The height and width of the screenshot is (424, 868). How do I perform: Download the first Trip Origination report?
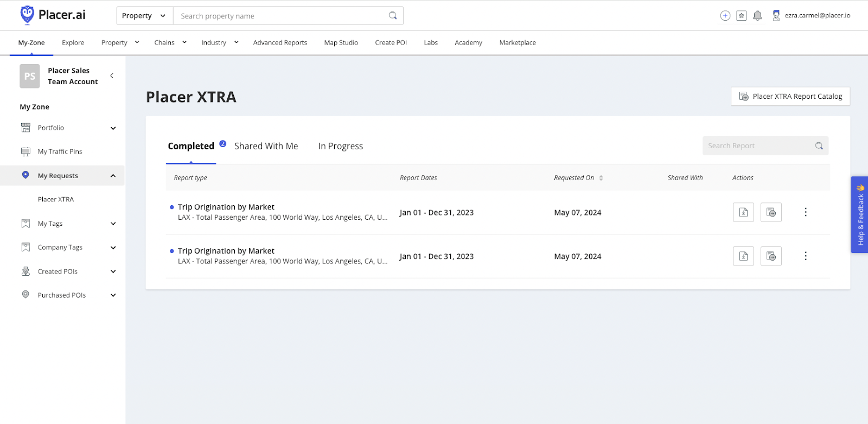point(744,212)
